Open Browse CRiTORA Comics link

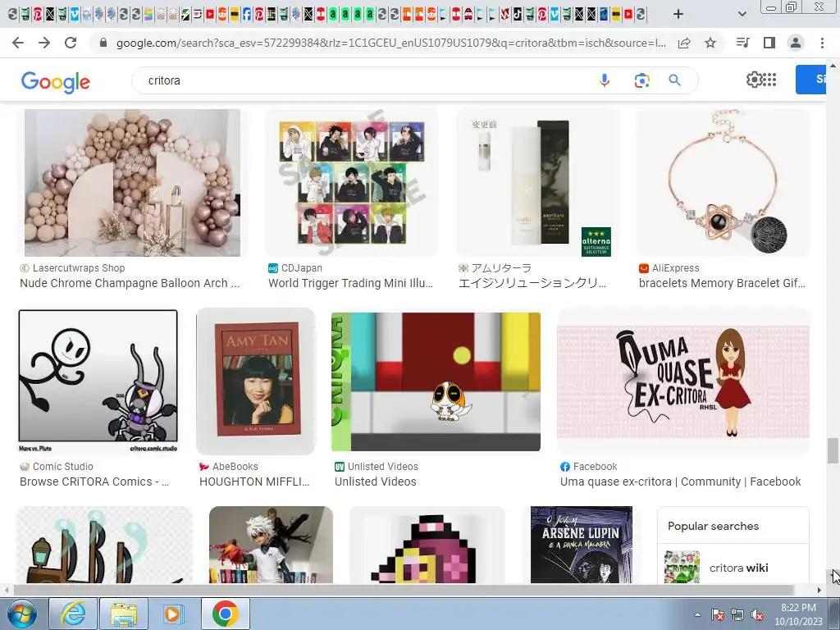pyautogui.click(x=94, y=482)
